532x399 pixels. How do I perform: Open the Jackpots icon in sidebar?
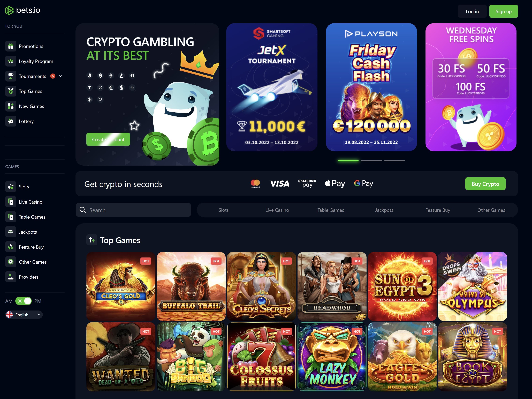pyautogui.click(x=11, y=232)
